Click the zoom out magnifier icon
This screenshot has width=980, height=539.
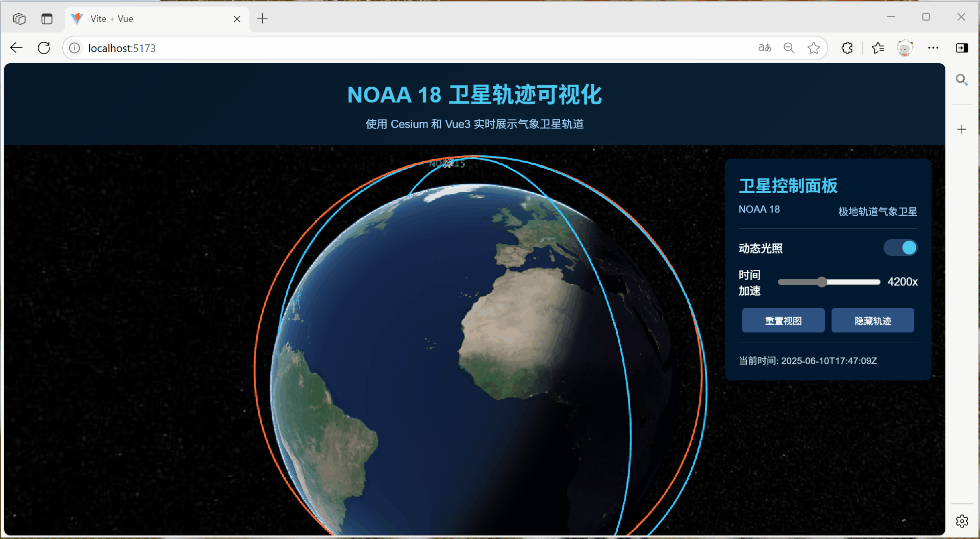(789, 48)
